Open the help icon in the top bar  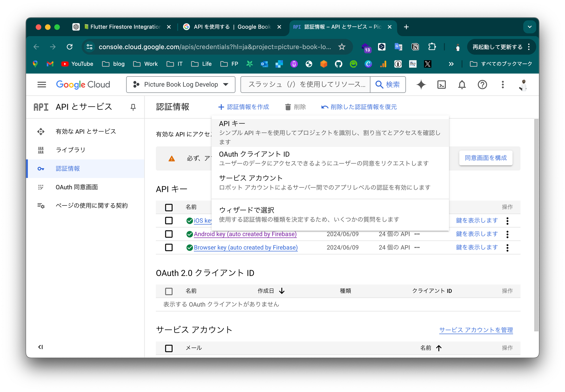click(483, 84)
